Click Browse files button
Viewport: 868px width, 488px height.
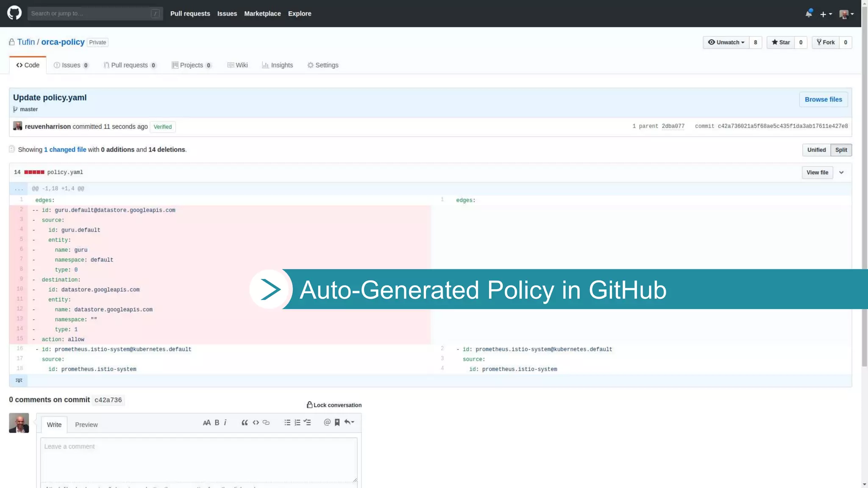[823, 100]
